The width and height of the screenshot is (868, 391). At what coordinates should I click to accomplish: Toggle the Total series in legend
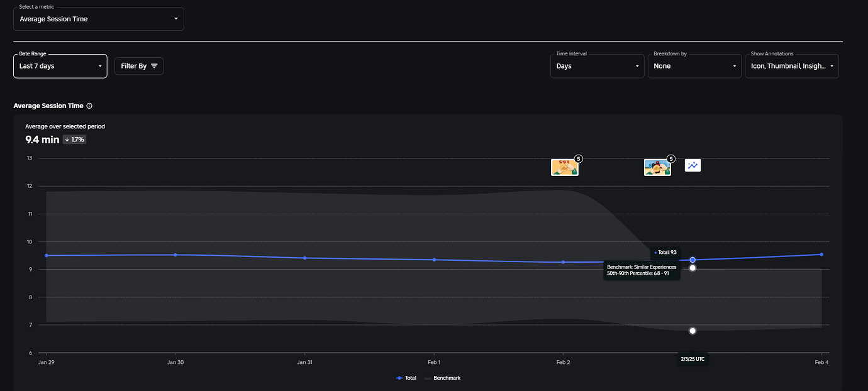[406, 378]
